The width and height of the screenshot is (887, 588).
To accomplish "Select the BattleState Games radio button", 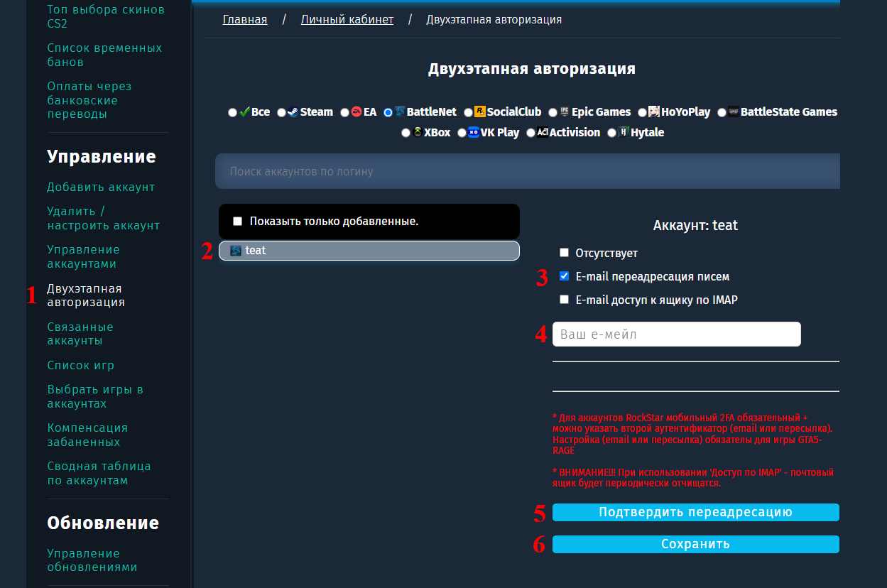I will coord(722,112).
